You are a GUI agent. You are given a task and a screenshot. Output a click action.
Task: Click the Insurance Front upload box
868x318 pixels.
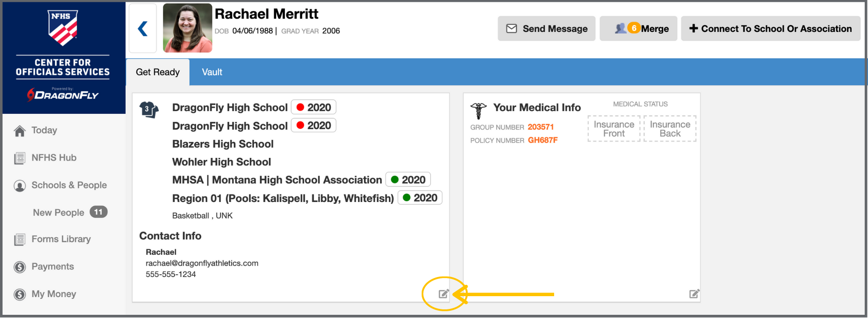pyautogui.click(x=614, y=129)
